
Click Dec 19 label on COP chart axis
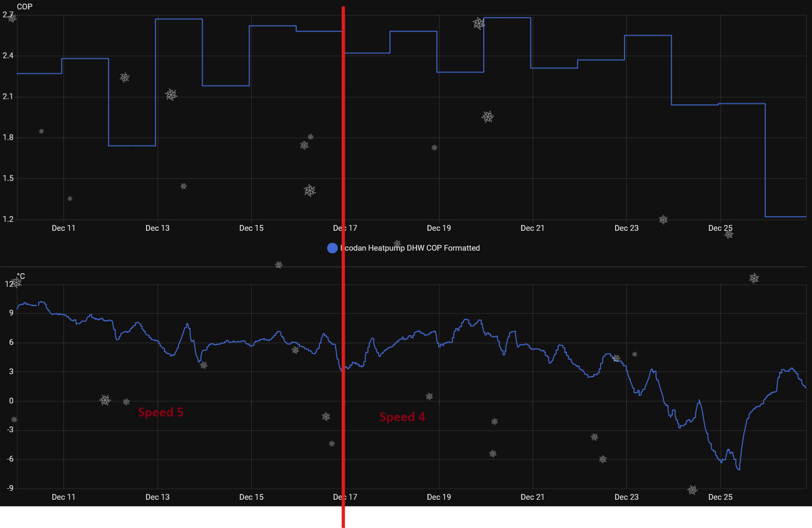(x=439, y=228)
